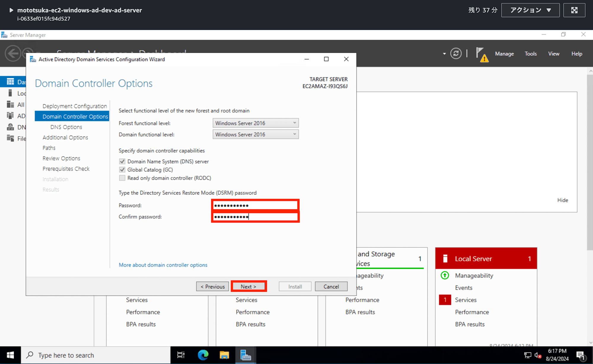
Task: Open the Action Center notification icon
Action: (x=580, y=355)
